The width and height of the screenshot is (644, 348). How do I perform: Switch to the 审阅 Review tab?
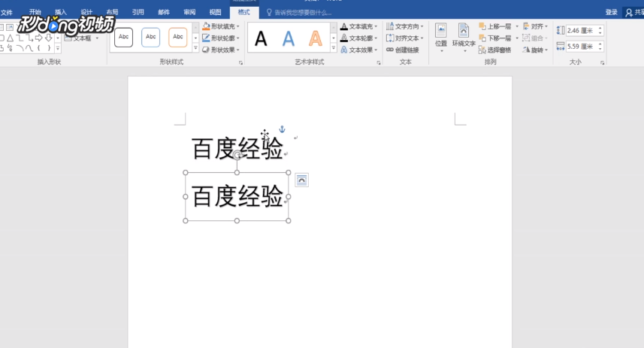pyautogui.click(x=189, y=12)
